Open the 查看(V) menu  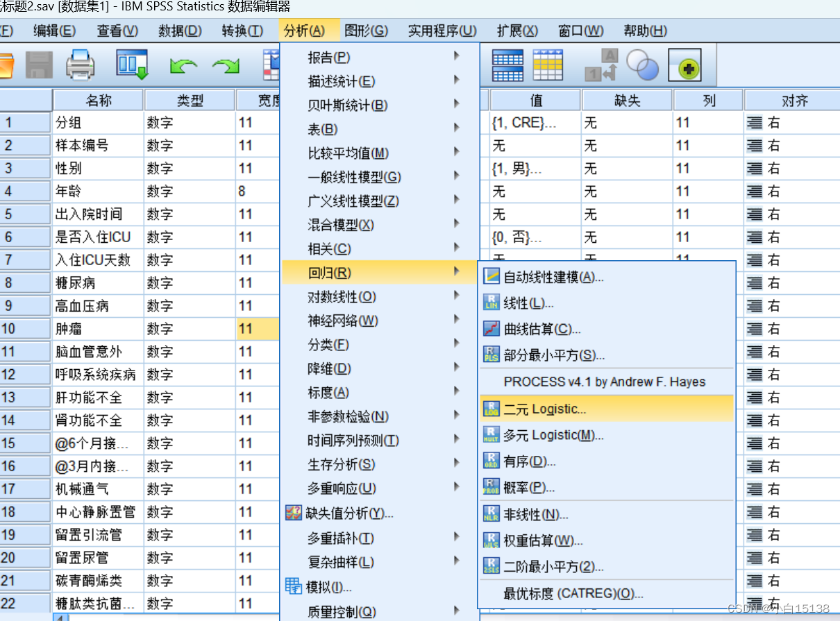(x=117, y=31)
